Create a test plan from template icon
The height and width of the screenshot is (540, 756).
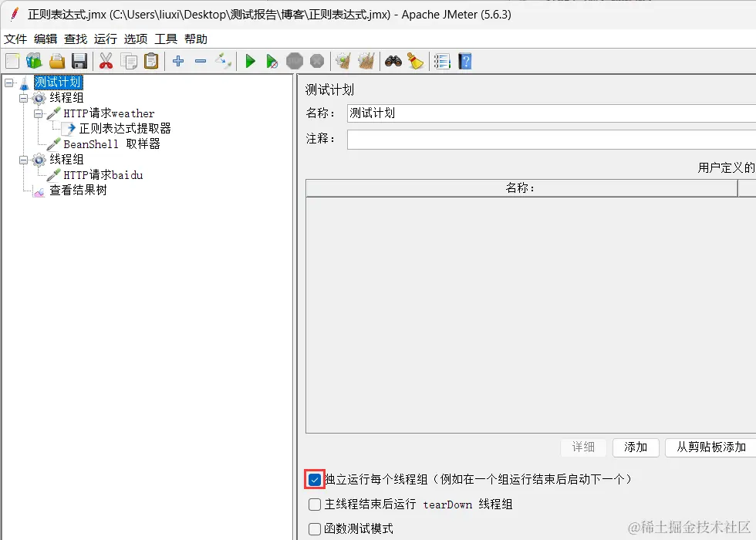[x=34, y=61]
